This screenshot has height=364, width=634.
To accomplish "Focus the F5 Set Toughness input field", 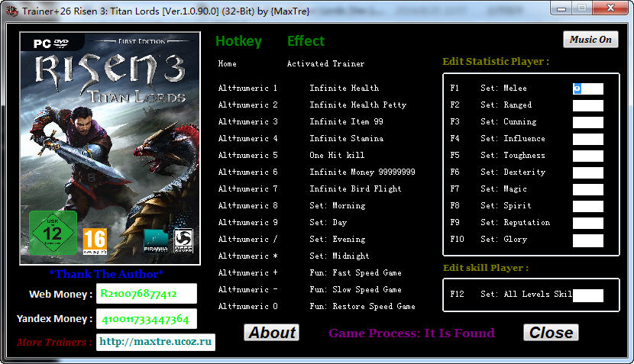I will (x=588, y=156).
